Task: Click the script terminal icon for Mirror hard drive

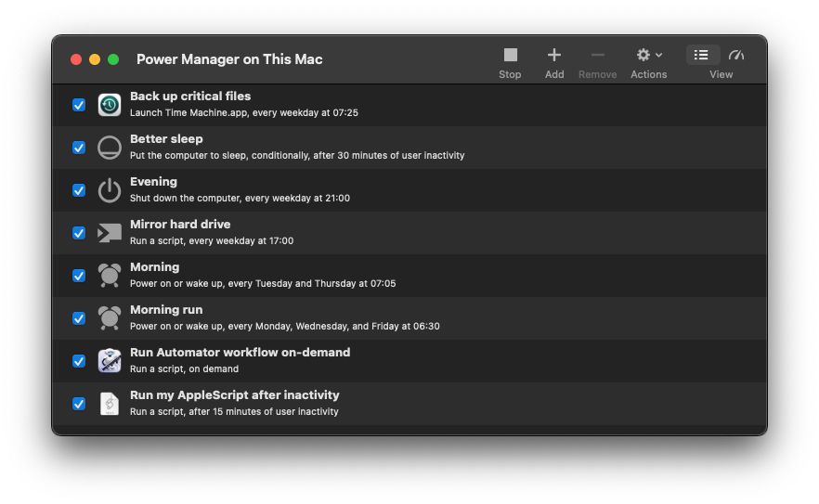Action: 110,233
